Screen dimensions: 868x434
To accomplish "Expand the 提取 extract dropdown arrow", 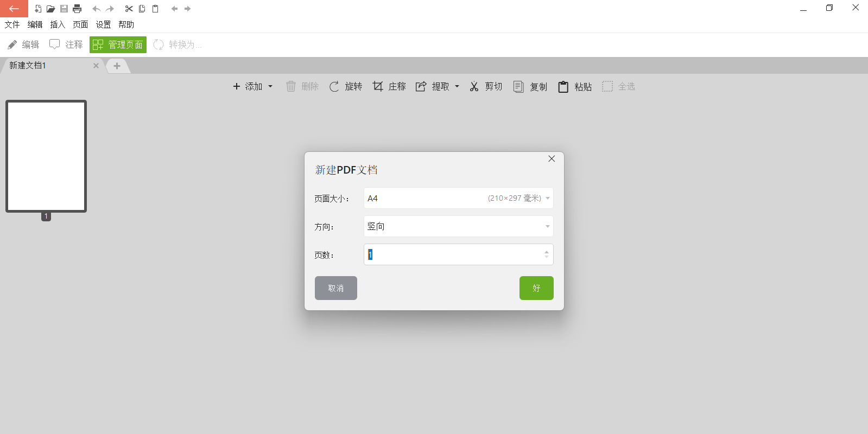I will click(x=457, y=87).
